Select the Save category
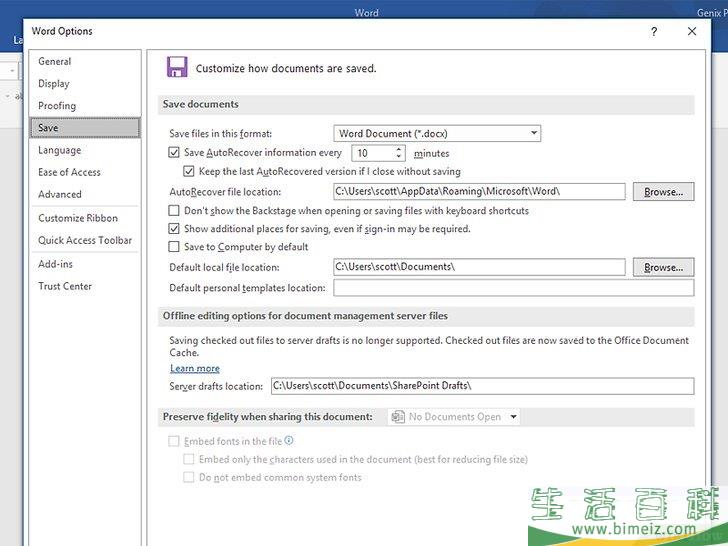Screen dimensions: 728x546 pos(85,128)
